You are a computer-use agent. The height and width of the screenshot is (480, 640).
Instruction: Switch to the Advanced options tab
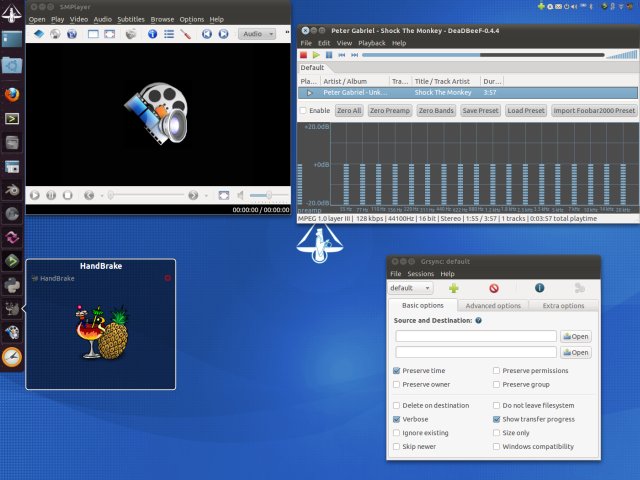pyautogui.click(x=492, y=306)
